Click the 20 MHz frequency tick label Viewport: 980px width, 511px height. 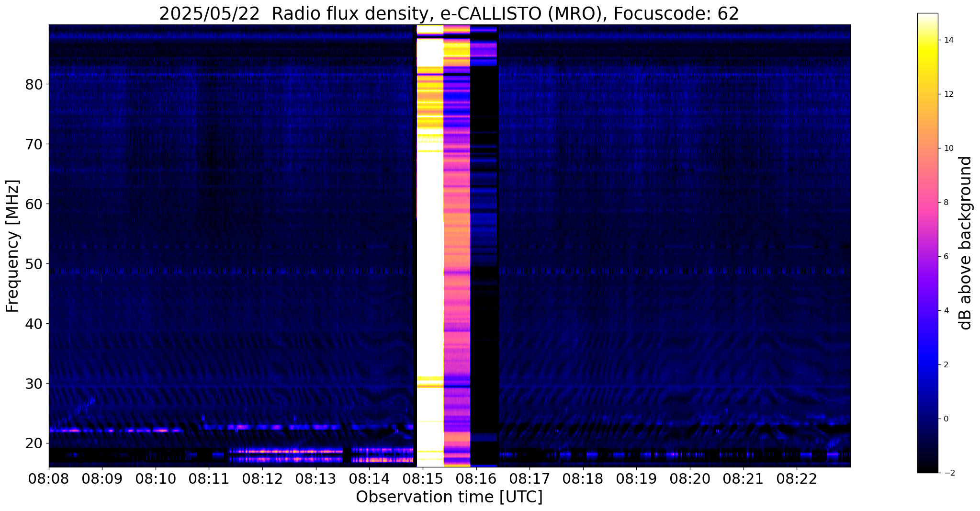point(34,443)
